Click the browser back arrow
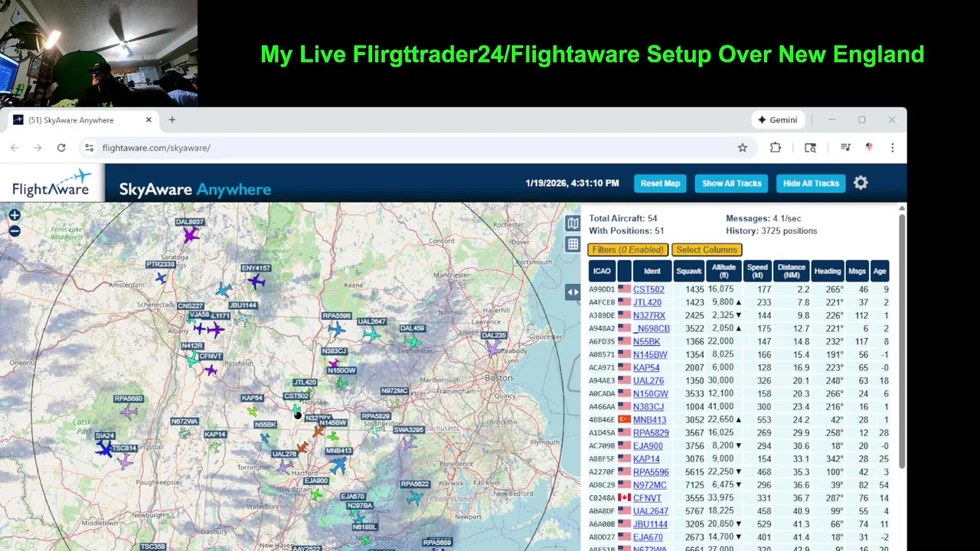 (x=15, y=148)
